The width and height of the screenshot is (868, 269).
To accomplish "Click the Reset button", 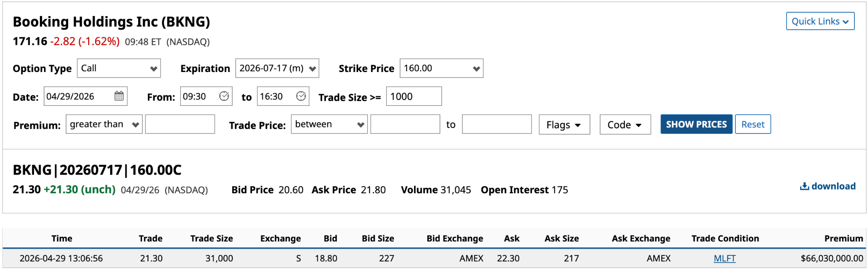I will click(753, 124).
